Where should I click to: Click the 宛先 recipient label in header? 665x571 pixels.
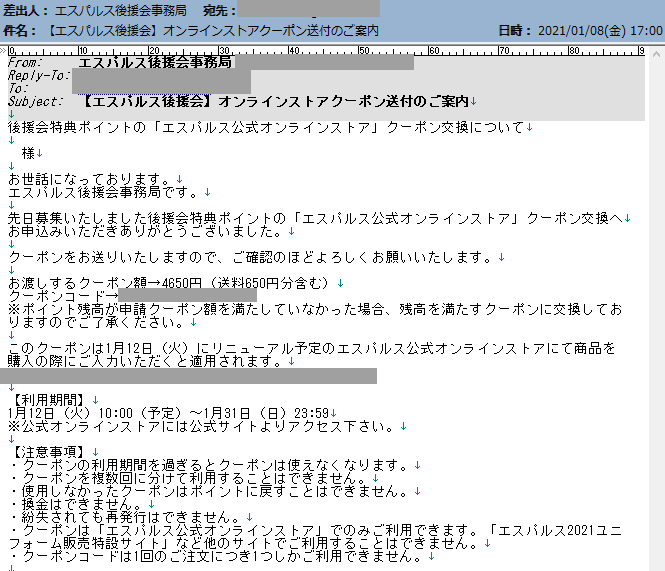click(219, 11)
